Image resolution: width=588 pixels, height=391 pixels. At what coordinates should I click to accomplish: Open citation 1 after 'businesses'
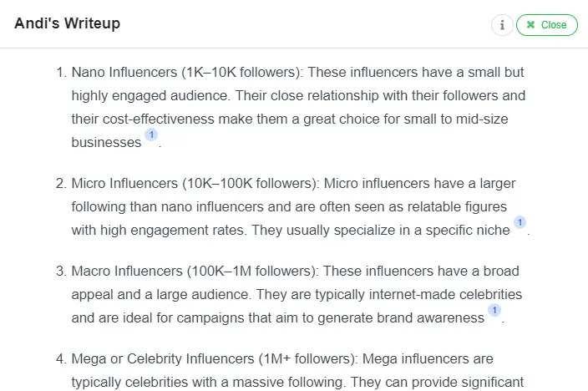[x=151, y=135]
